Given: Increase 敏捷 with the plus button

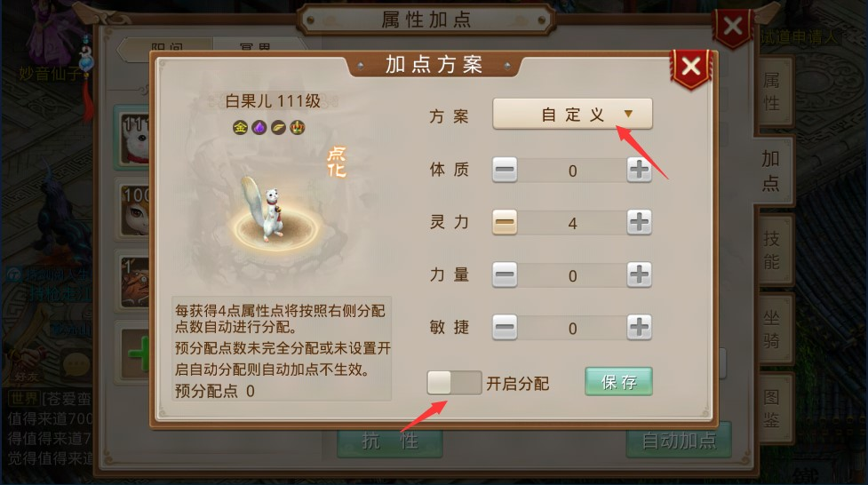Looking at the screenshot, I should [639, 327].
